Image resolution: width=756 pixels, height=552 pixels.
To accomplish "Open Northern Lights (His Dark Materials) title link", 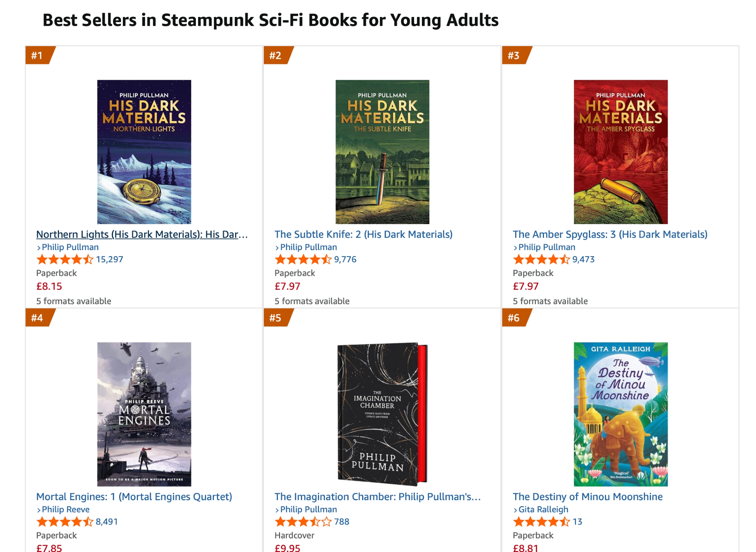I will coord(142,235).
